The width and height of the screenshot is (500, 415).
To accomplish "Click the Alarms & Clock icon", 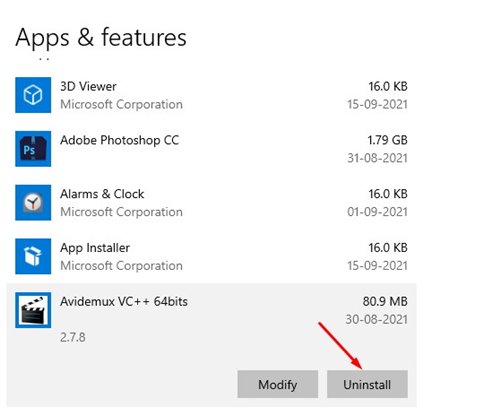I will pos(33,202).
